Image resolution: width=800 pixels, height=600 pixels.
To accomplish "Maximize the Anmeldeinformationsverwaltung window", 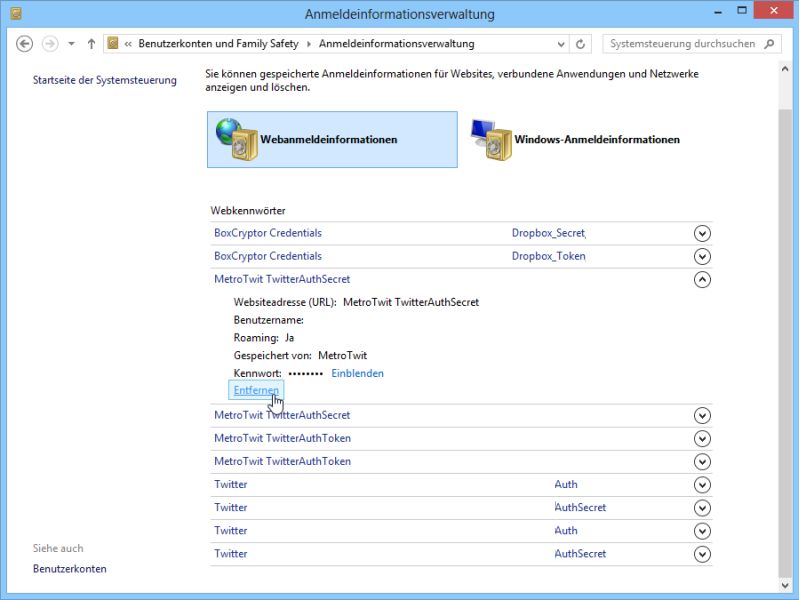I will click(x=742, y=11).
